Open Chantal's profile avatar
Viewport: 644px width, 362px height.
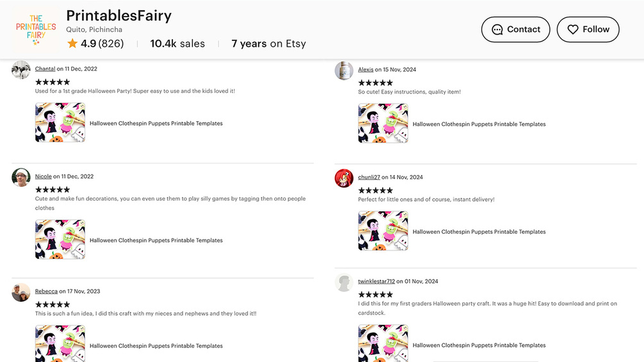click(x=21, y=70)
